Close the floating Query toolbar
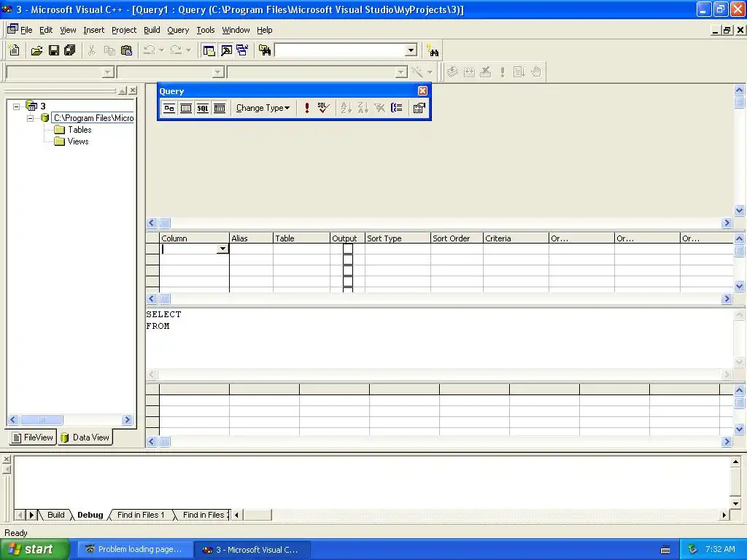Screen dimensions: 747x560 click(422, 90)
